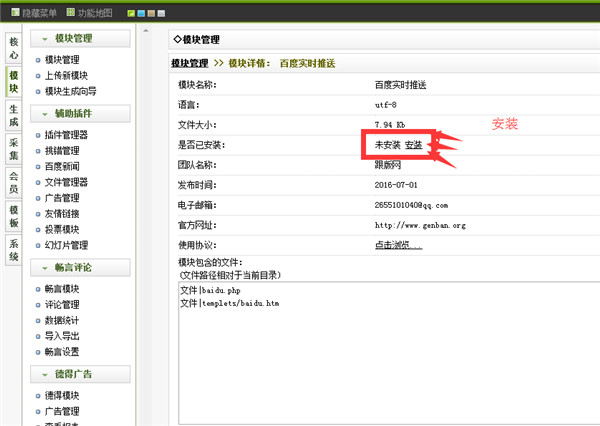600x426 pixels.
Task: Switch to the 系统 side tab
Action: tap(13, 250)
